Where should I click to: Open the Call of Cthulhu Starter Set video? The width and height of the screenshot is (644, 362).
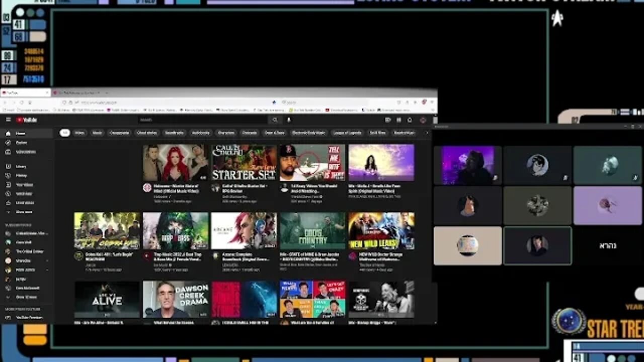[244, 163]
